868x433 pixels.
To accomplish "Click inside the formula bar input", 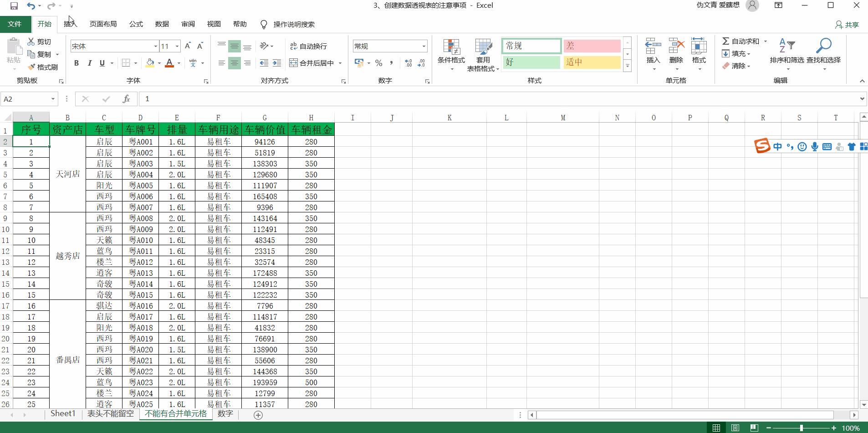I will (455, 99).
